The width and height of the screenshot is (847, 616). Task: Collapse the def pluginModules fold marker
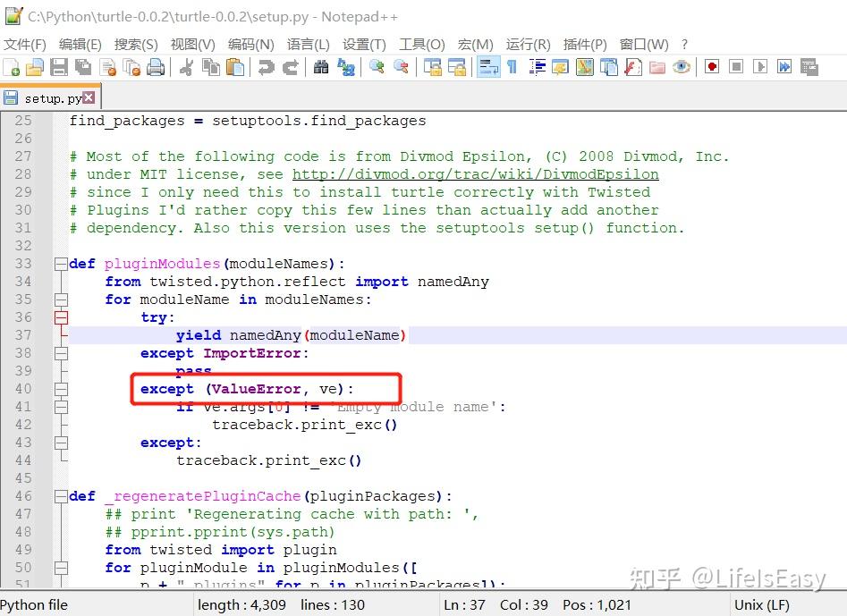[x=61, y=264]
